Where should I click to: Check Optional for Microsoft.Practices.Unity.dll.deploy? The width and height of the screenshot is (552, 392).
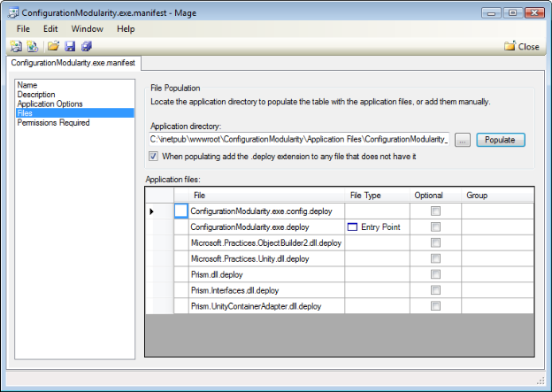435,258
